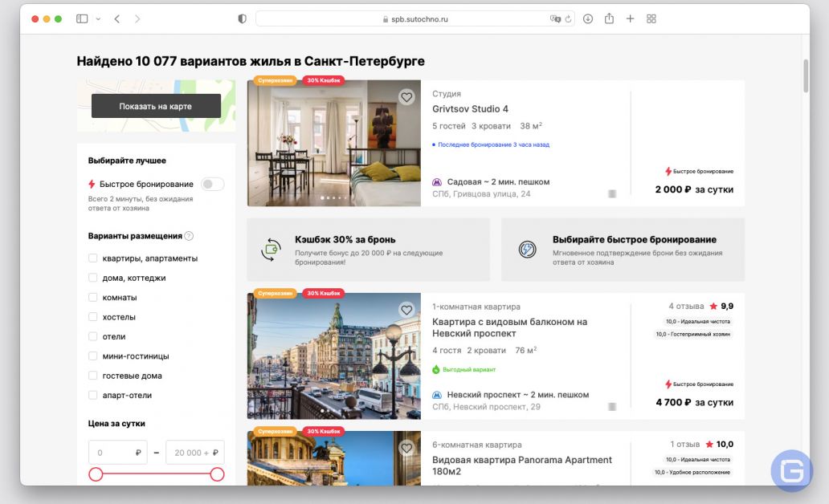Viewport: 829px width, 504px height.
Task: Click the Садовая metro station icon
Action: (x=437, y=182)
